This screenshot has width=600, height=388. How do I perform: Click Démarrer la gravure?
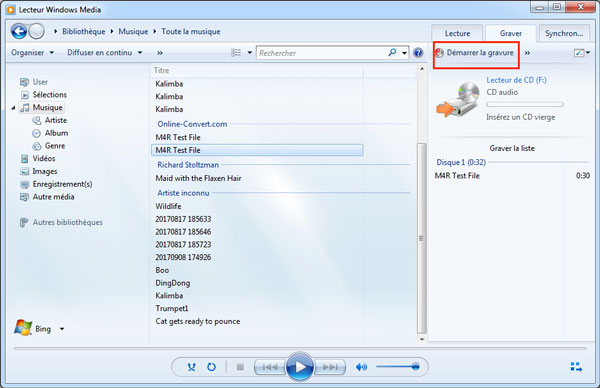[x=476, y=53]
